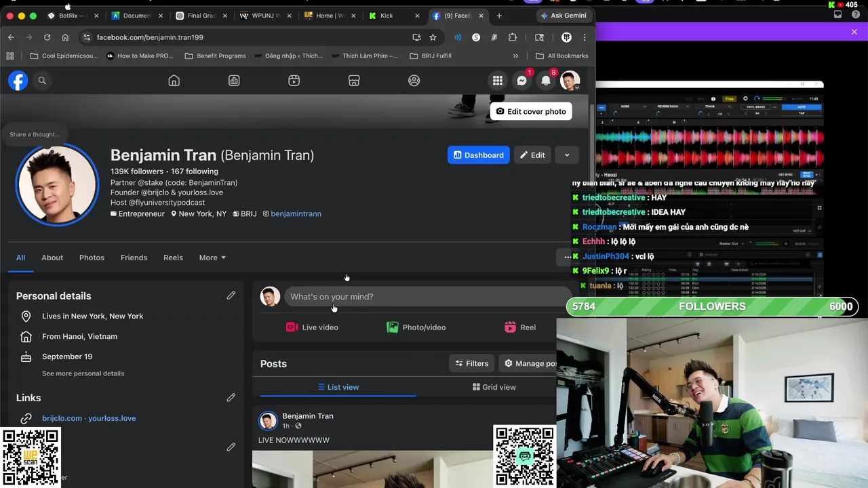
Task: Open BRIJ Fulfill bookmark folder
Action: [x=431, y=56]
